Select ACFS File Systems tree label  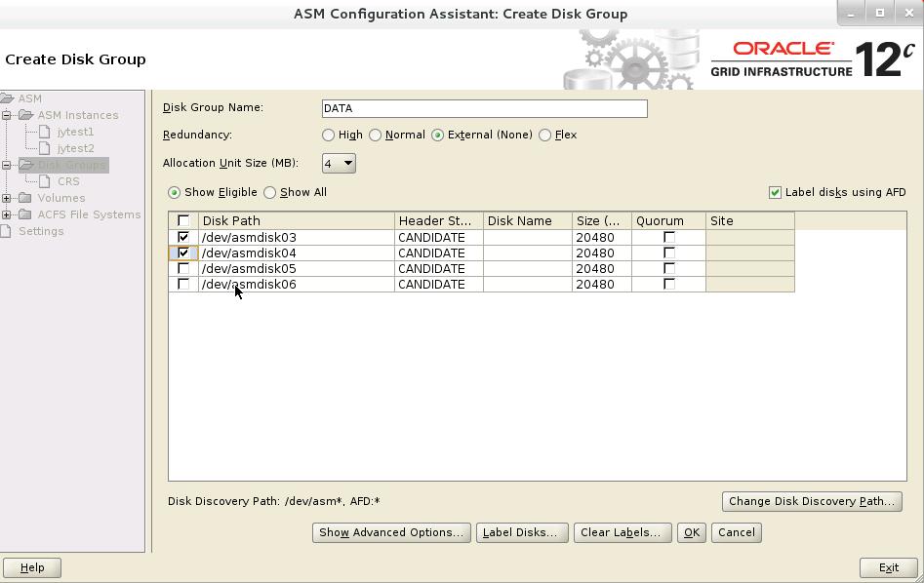coord(89,214)
